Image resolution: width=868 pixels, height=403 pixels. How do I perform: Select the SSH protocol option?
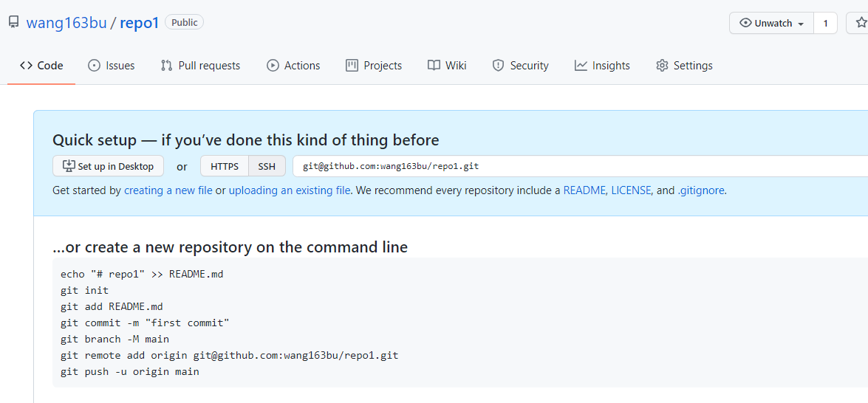[267, 166]
